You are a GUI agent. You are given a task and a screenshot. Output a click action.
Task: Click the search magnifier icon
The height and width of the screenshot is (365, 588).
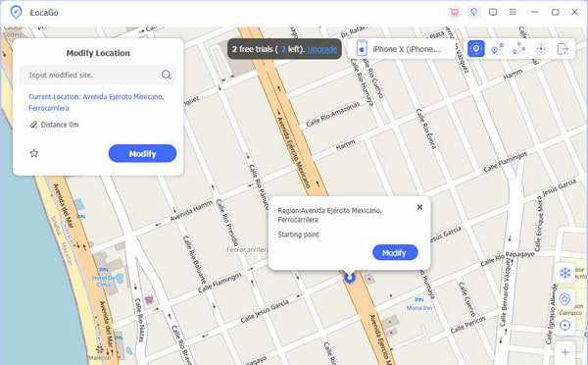point(167,75)
